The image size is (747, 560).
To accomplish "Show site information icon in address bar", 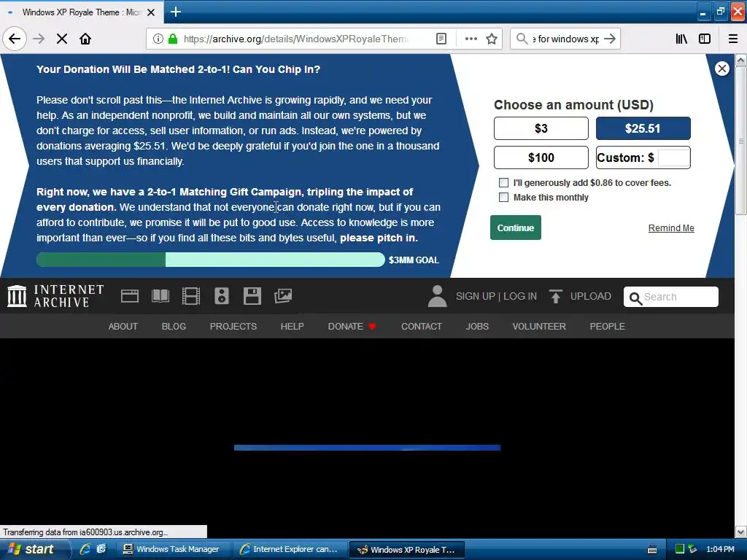I will [158, 39].
